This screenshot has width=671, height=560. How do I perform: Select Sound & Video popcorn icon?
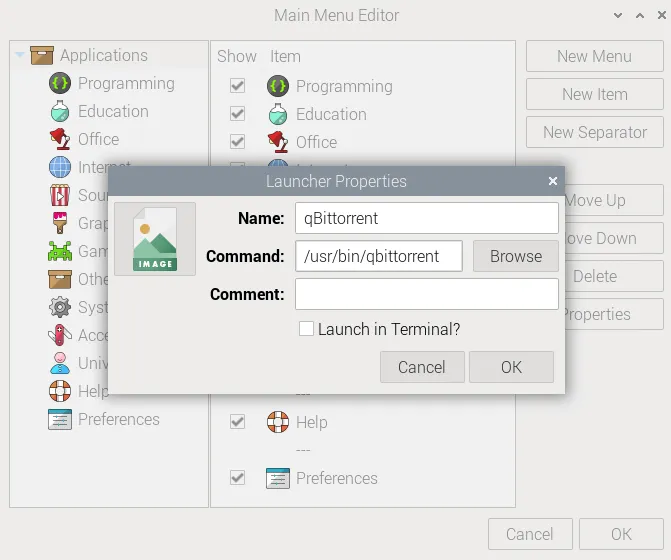[x=60, y=195]
